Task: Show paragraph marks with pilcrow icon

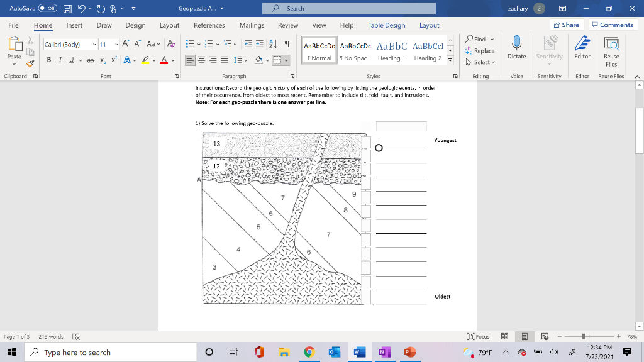Action: [287, 45]
